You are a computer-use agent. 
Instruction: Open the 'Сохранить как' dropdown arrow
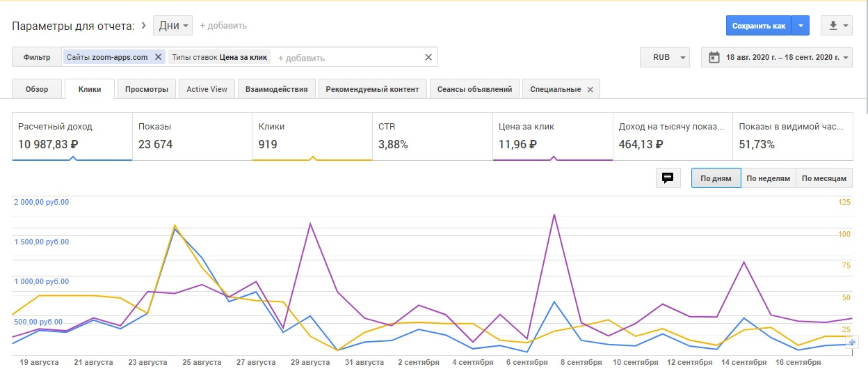[x=801, y=26]
